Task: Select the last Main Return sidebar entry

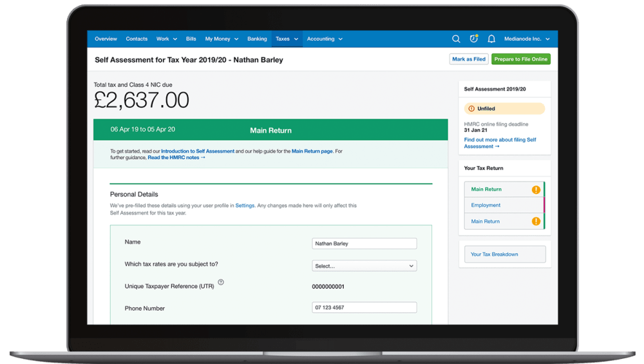Action: [x=504, y=221]
